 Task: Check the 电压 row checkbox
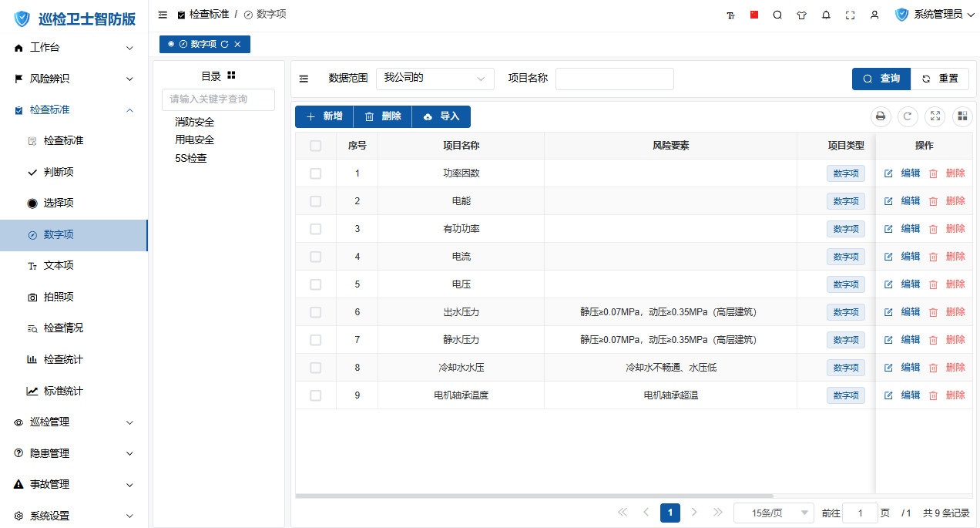click(315, 284)
